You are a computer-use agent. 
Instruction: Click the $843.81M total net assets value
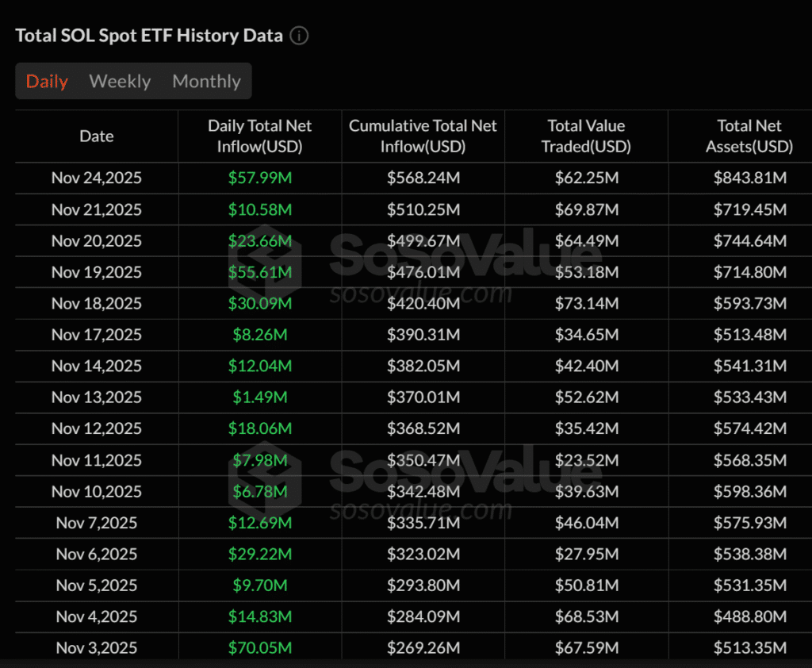tap(749, 178)
